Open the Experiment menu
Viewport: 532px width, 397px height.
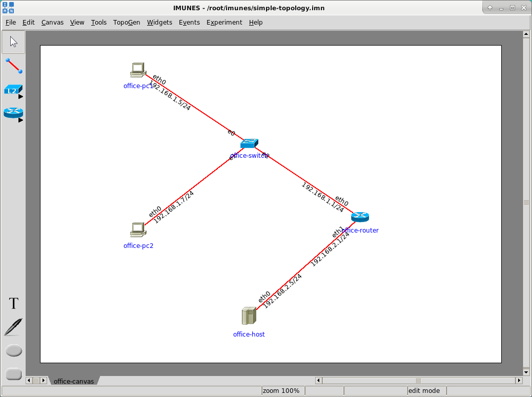(x=224, y=23)
